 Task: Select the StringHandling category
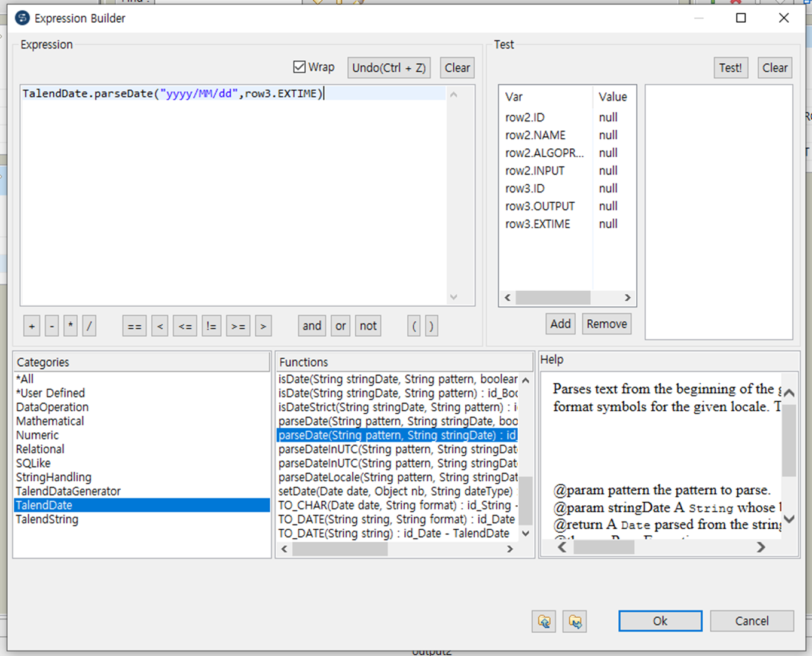coord(142,477)
